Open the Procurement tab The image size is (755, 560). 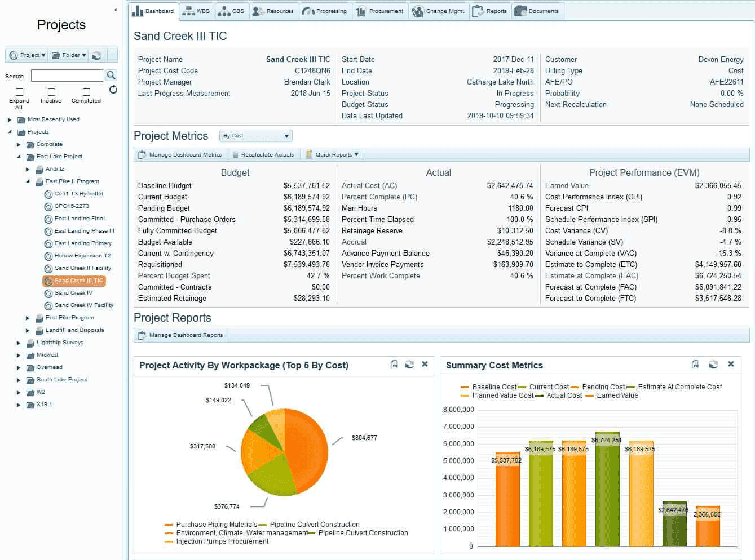380,10
